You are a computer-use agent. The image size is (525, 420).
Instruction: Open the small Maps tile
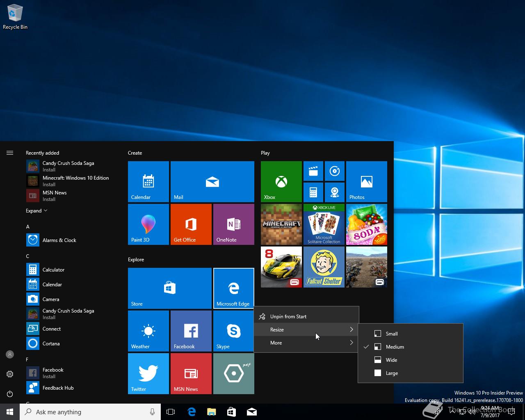335,192
